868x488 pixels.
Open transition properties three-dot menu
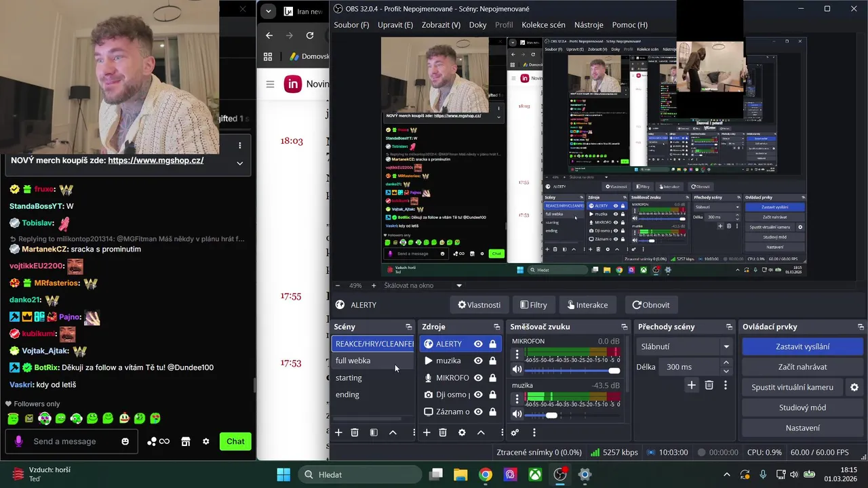pyautogui.click(x=725, y=385)
